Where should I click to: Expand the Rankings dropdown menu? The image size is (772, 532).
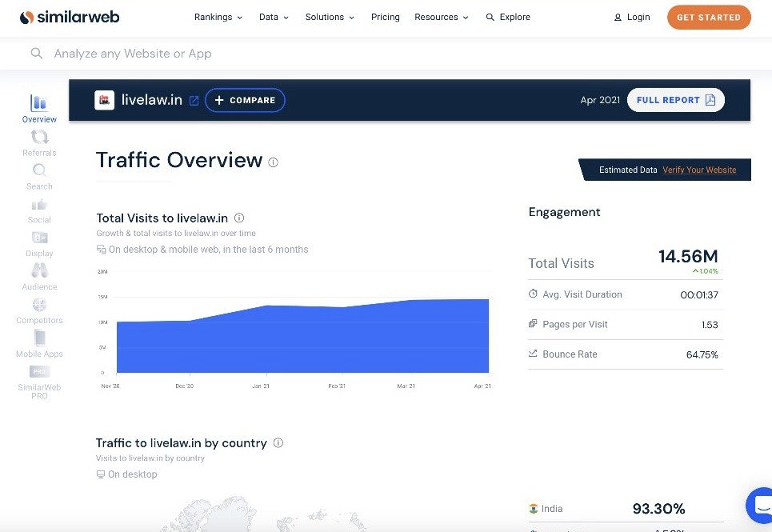(218, 17)
